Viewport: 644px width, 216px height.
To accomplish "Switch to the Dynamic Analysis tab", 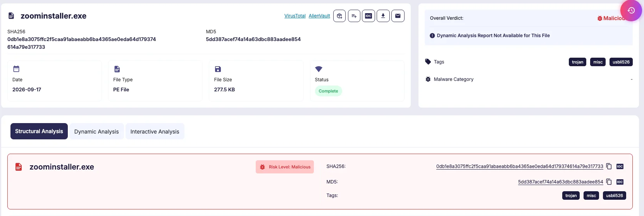I will tap(96, 132).
